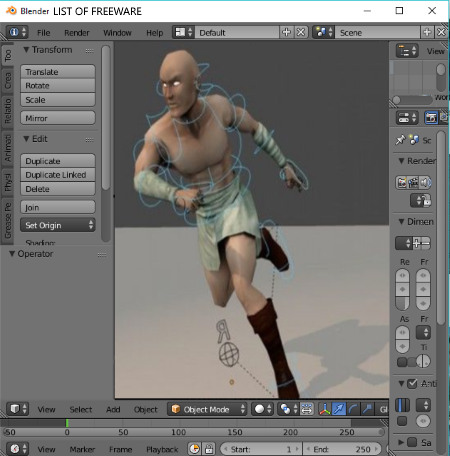Collapse the Transform panel

26,50
